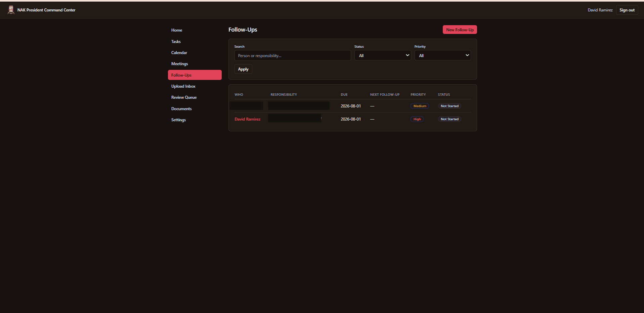The width and height of the screenshot is (644, 313).
Task: Select the Follow-Ups sidebar item
Action: pyautogui.click(x=195, y=75)
